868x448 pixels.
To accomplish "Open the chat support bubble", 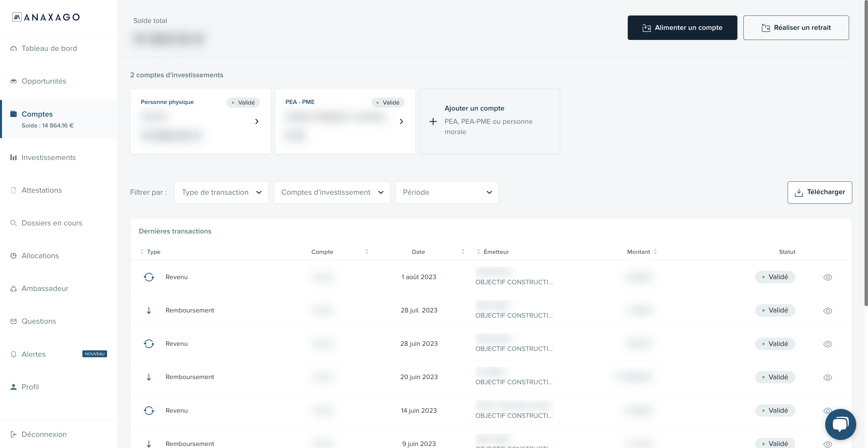I will click(840, 424).
